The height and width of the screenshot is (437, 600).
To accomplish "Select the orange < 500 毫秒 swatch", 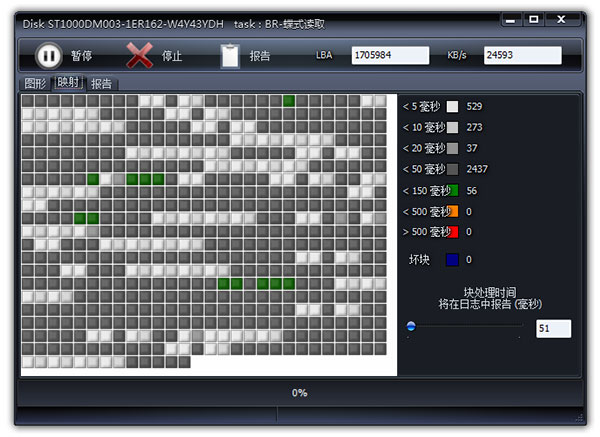I will coord(452,211).
